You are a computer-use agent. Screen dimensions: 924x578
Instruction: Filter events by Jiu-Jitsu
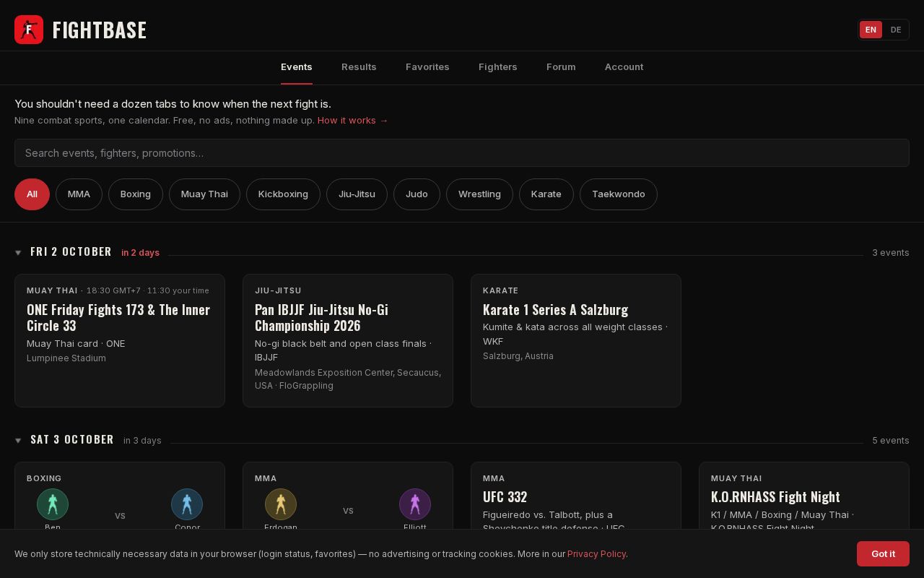click(x=357, y=194)
